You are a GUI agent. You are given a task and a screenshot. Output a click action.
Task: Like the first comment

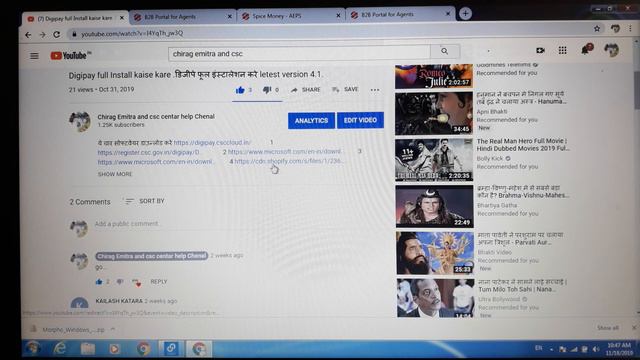click(x=99, y=282)
